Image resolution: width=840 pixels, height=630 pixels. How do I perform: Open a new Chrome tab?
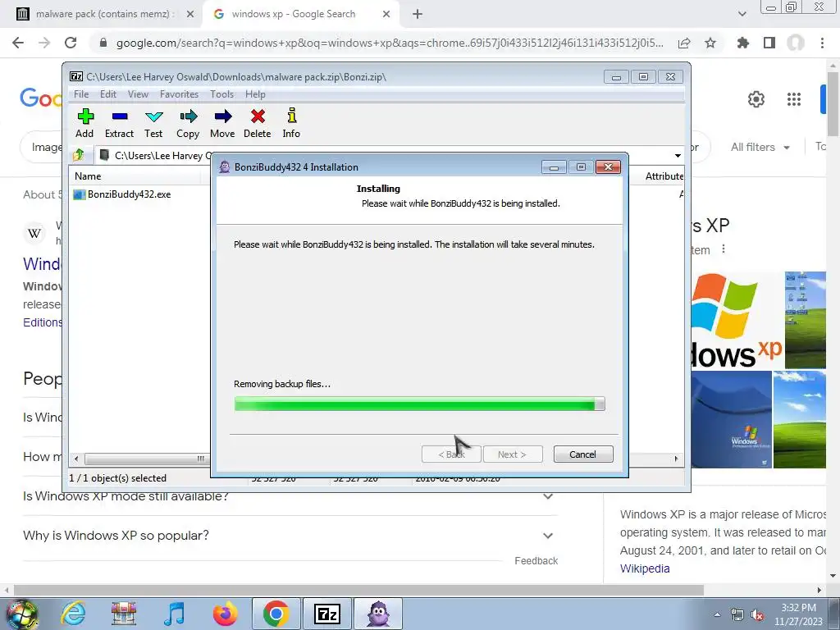pos(418,15)
